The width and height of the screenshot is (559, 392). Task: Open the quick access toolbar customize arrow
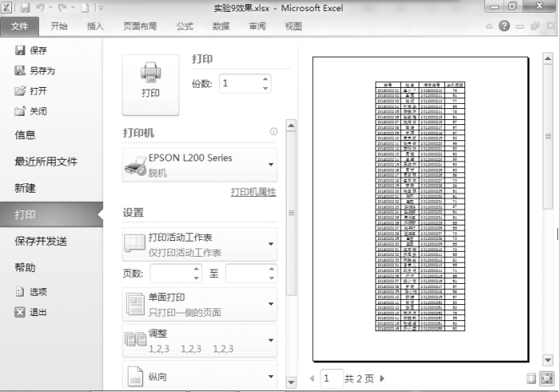[101, 8]
